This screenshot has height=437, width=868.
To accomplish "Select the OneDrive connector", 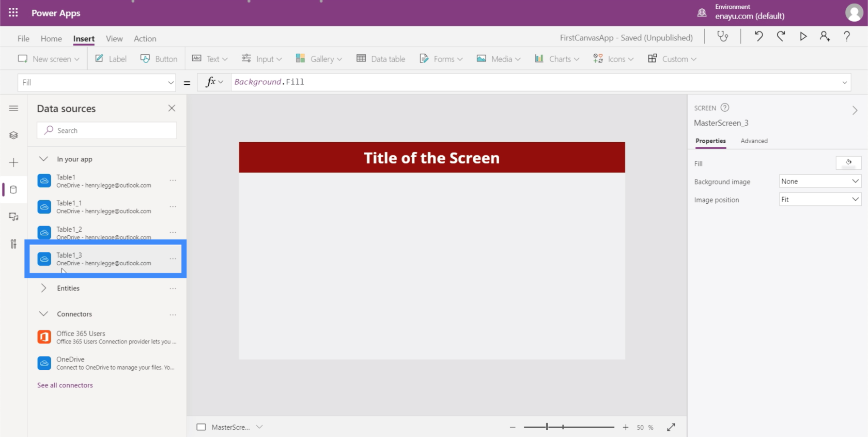I will 106,363.
